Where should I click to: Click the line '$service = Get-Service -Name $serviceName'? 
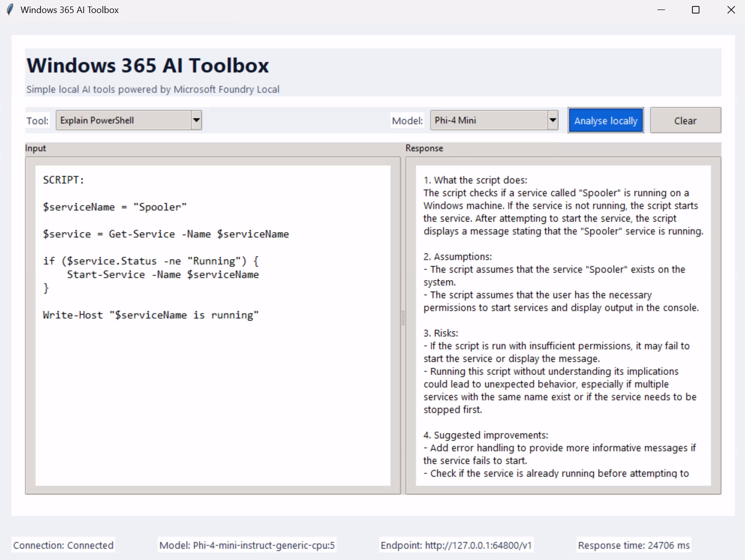[x=166, y=234]
